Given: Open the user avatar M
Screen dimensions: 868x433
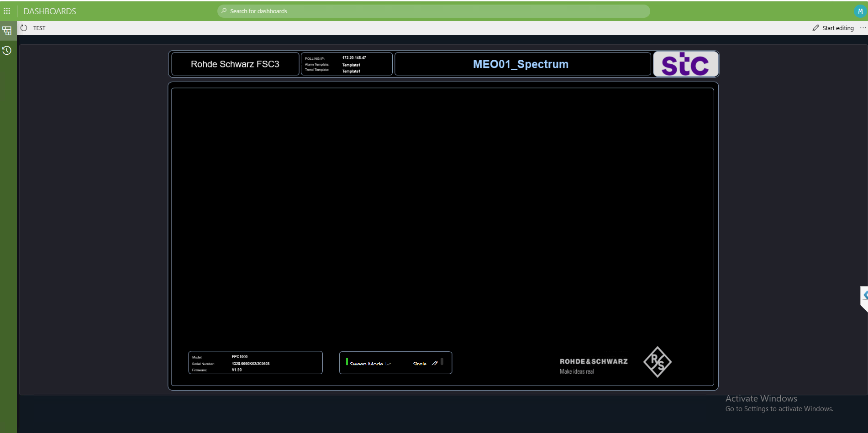Looking at the screenshot, I should pos(860,11).
